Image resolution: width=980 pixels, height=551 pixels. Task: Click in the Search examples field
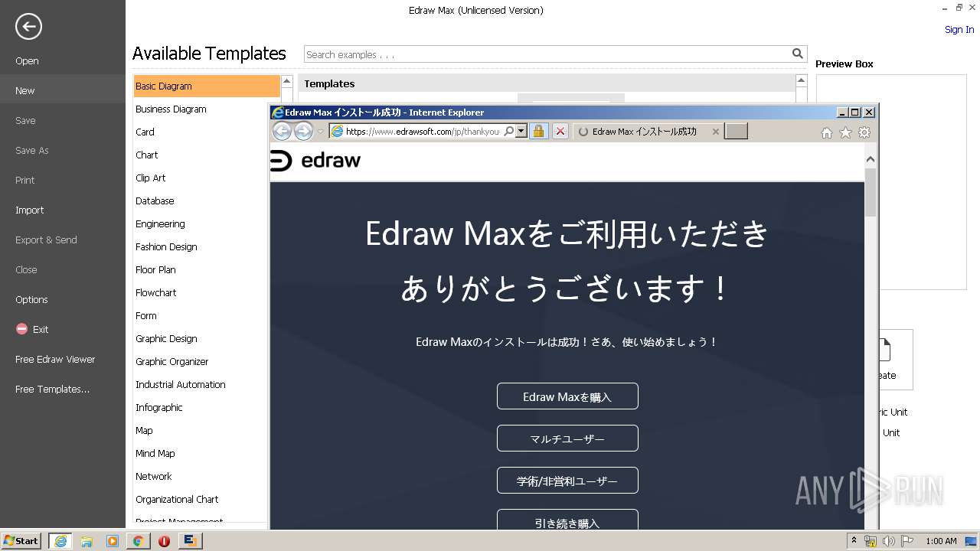(x=547, y=54)
